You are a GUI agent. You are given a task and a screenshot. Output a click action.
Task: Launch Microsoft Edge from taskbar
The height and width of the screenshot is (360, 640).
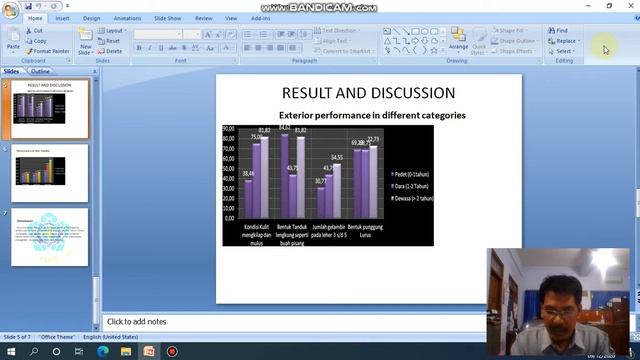pos(103,351)
